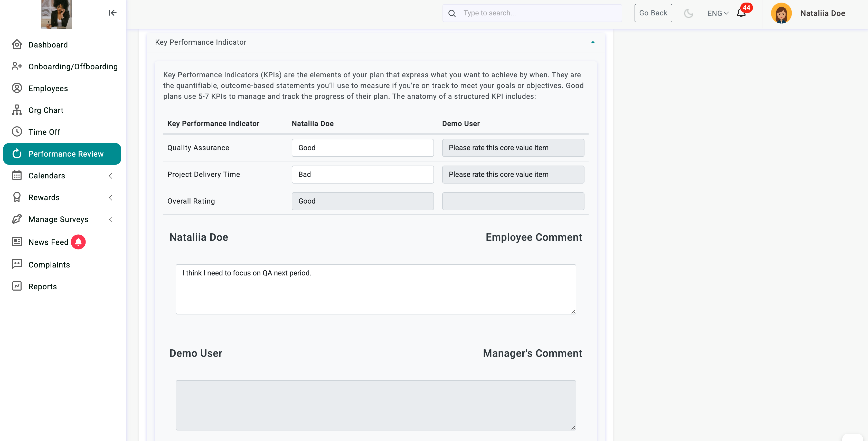Click the Quality Assurance row label
The height and width of the screenshot is (441, 868).
click(198, 148)
